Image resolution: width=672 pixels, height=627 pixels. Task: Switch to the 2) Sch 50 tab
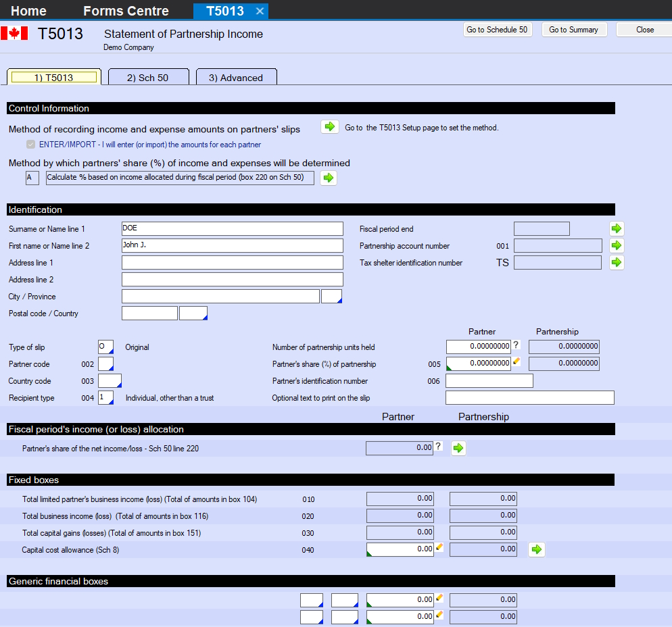[147, 78]
